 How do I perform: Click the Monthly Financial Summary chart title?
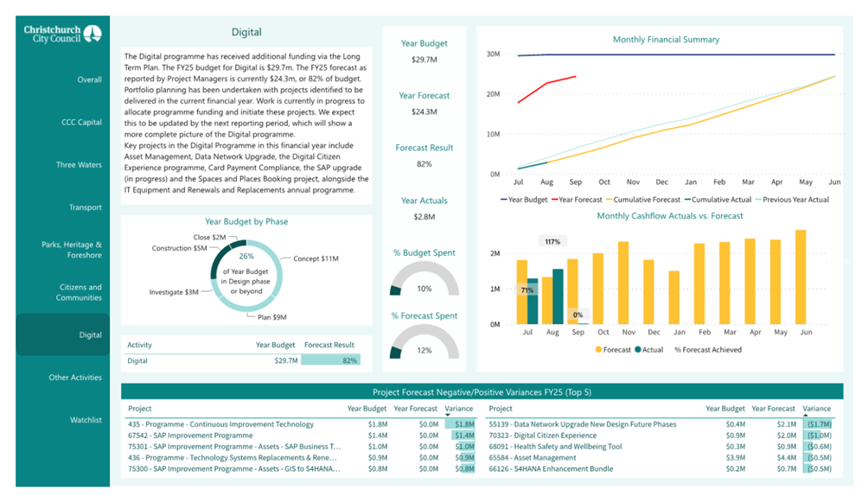(x=666, y=39)
